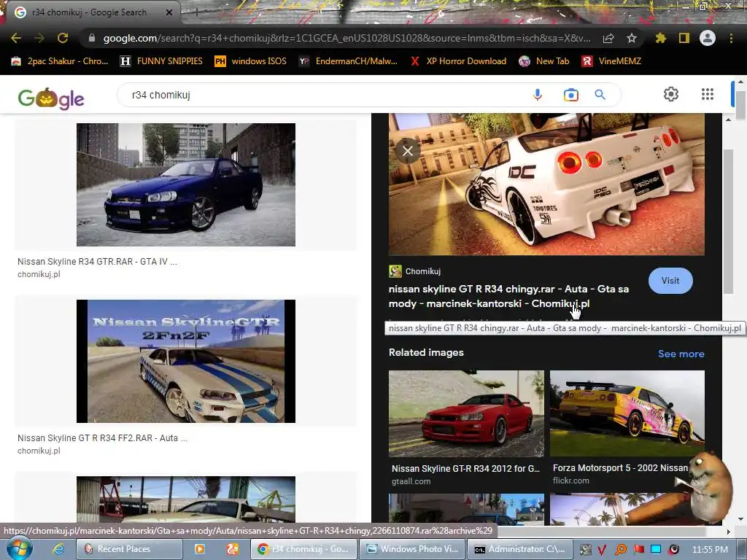Click the large white Skyline preview image
Viewport: 747px width, 560px height.
(x=546, y=184)
